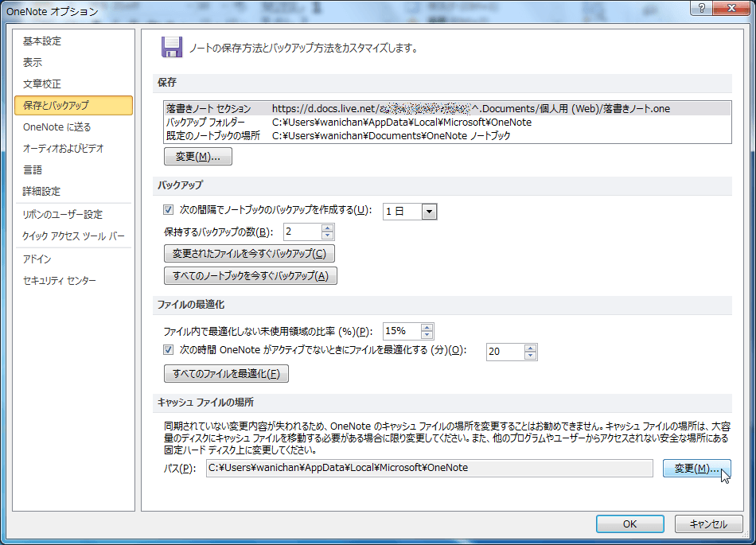
Task: Click the inactive minutes field showing 20
Action: click(x=505, y=352)
